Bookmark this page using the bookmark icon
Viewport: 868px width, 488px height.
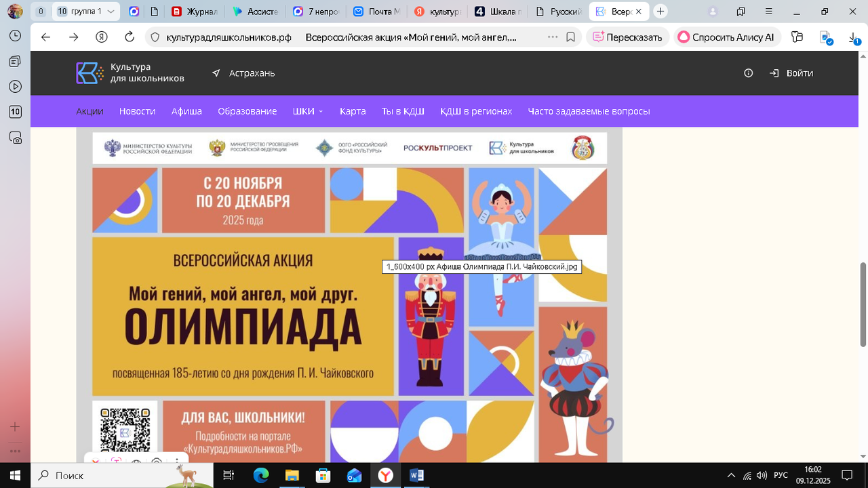pos(571,37)
